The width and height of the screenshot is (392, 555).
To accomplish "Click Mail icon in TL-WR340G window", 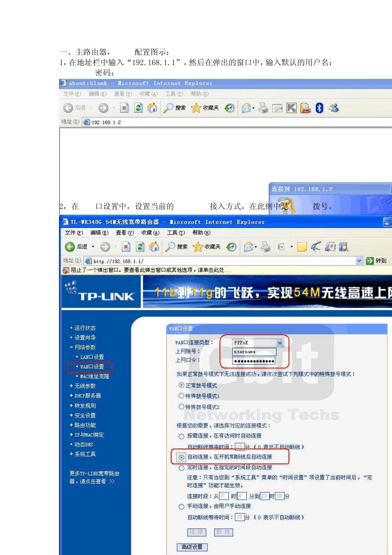I will [248, 247].
